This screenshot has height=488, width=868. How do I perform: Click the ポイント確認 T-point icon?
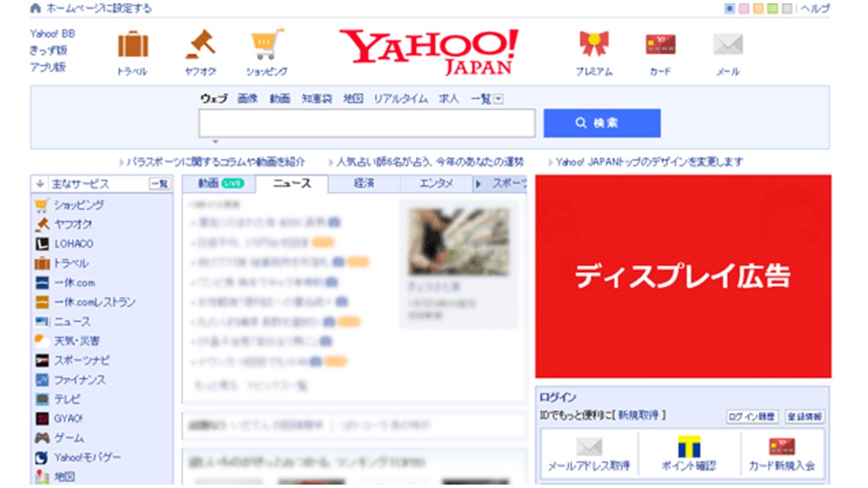click(689, 447)
